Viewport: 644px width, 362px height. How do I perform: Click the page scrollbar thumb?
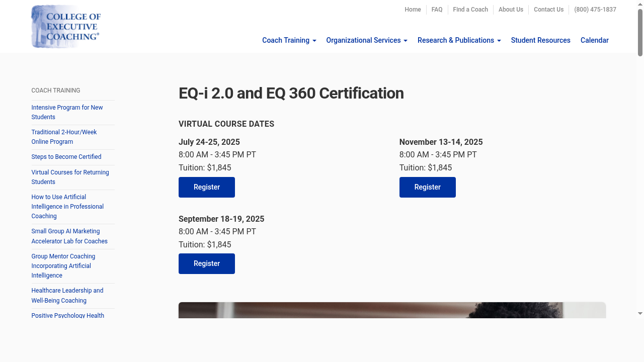(x=640, y=32)
